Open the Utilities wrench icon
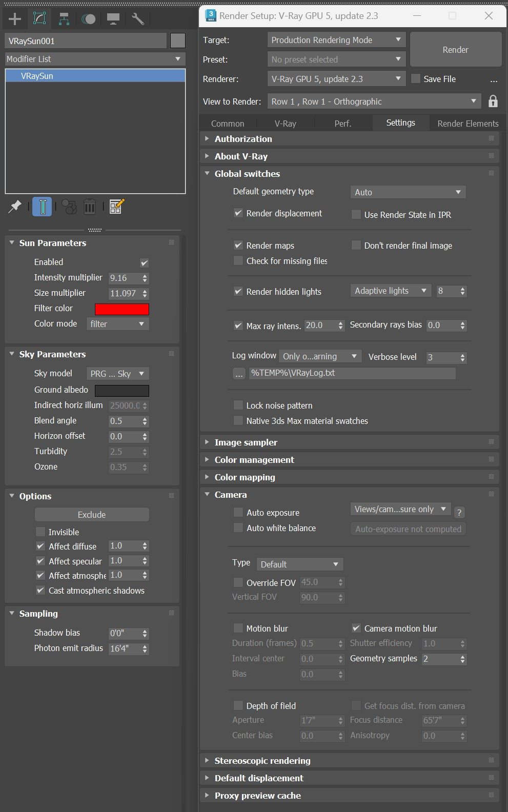This screenshot has height=812, width=508. click(x=137, y=19)
